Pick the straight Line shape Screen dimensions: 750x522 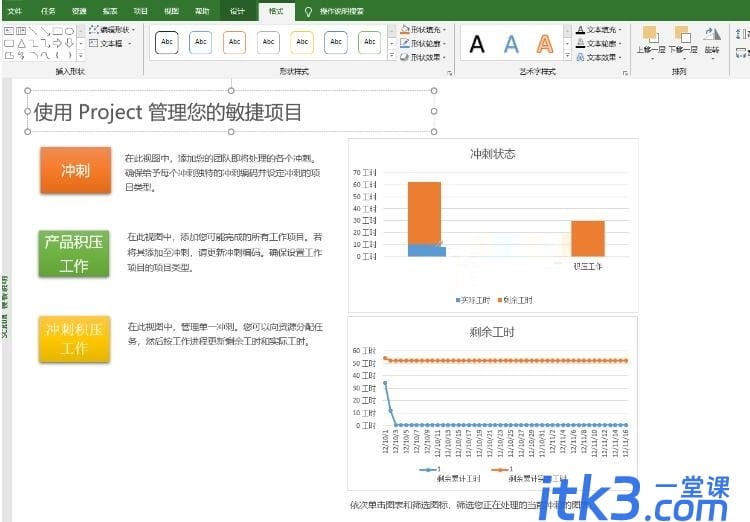33,31
